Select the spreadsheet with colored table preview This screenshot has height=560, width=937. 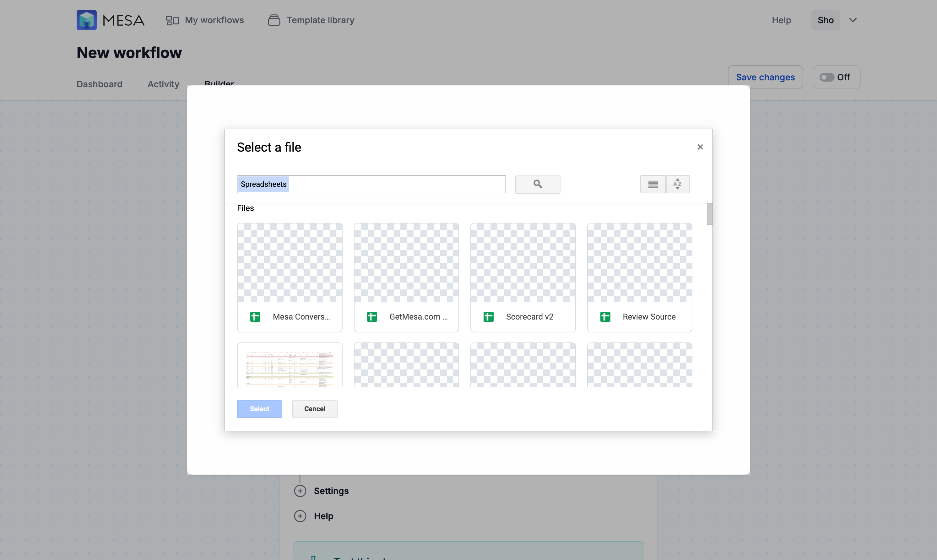click(290, 365)
